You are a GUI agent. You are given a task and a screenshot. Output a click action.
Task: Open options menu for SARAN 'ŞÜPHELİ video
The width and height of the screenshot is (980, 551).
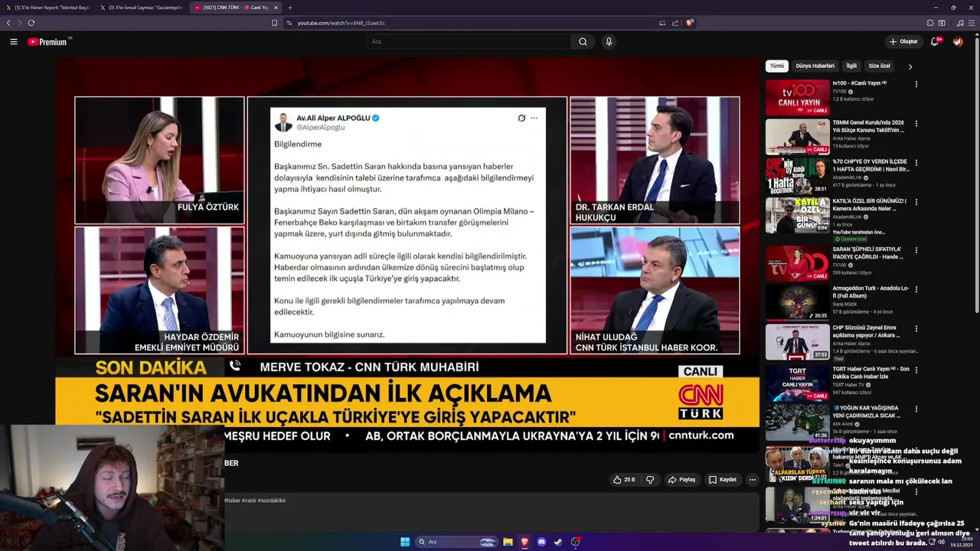click(x=916, y=249)
